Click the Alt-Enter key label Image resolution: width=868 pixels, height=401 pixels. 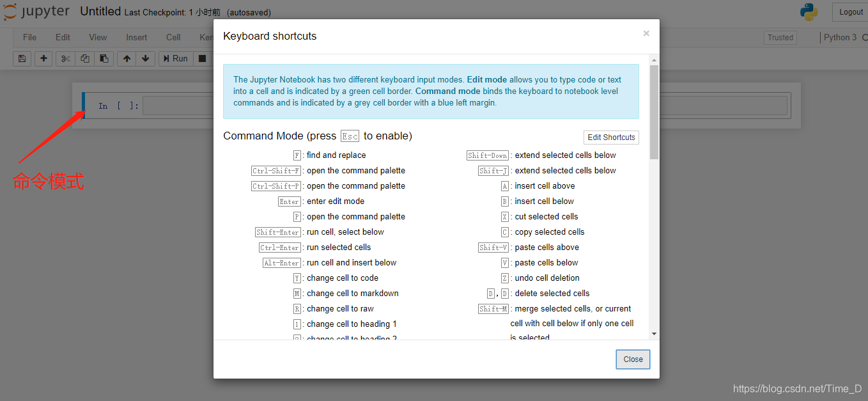282,263
